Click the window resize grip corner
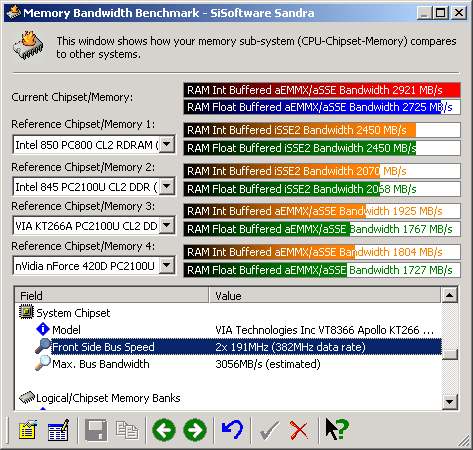473x450 pixels. (463, 441)
